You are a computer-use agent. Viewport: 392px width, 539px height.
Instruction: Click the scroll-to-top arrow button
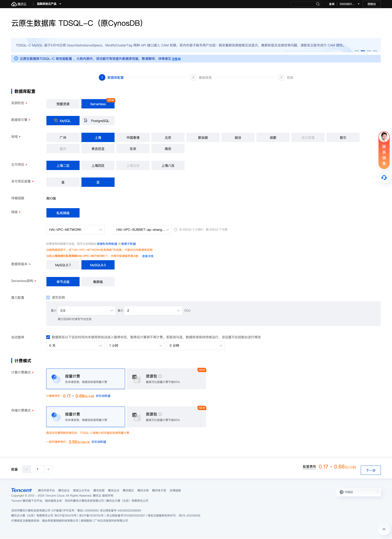(x=384, y=529)
